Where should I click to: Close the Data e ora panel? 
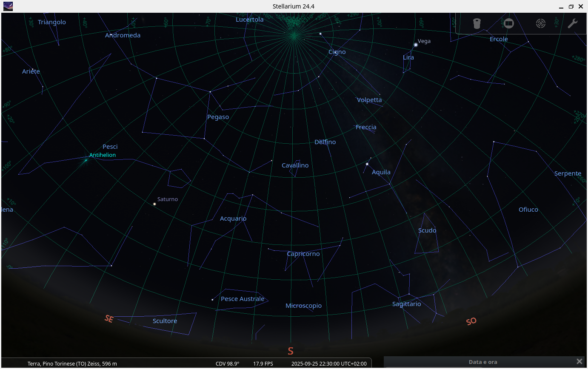579,361
